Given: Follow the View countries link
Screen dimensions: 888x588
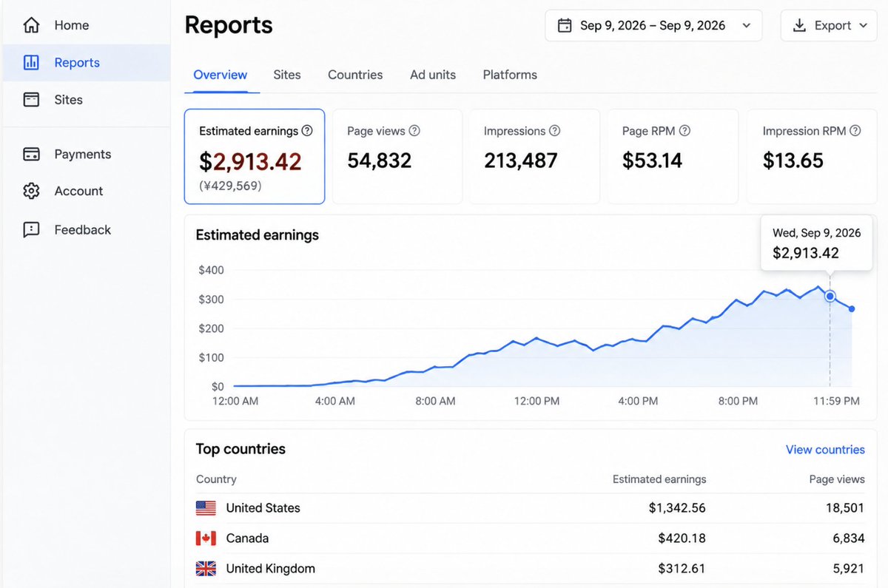Looking at the screenshot, I should tap(825, 450).
